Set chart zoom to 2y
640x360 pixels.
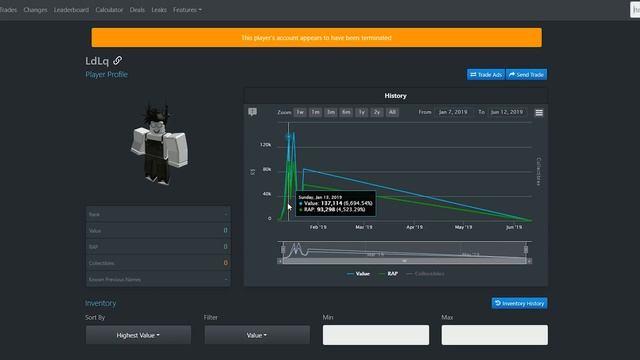tap(377, 112)
